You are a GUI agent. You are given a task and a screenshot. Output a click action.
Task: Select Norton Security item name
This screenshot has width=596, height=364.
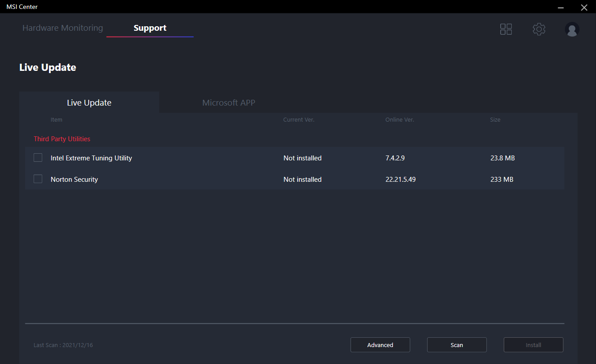[x=74, y=180]
